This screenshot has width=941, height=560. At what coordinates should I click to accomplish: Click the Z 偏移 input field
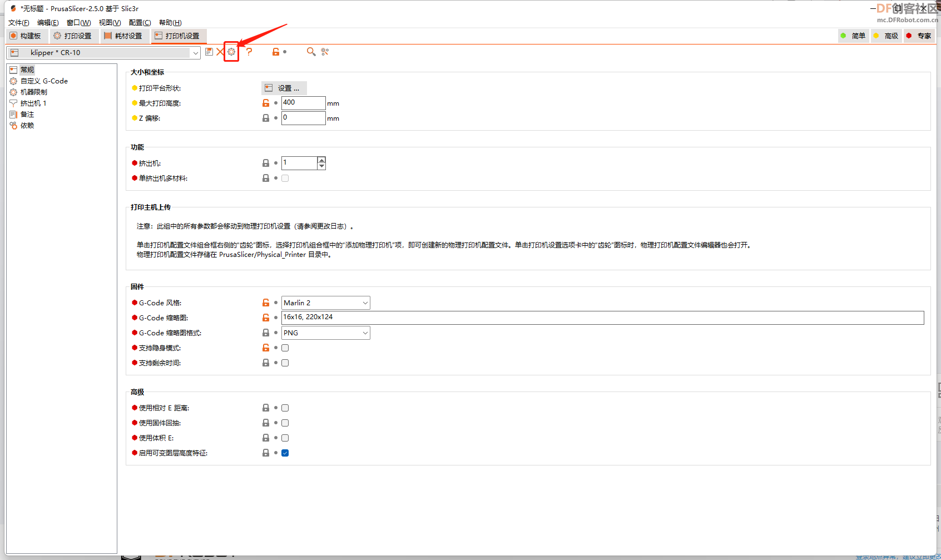point(303,118)
